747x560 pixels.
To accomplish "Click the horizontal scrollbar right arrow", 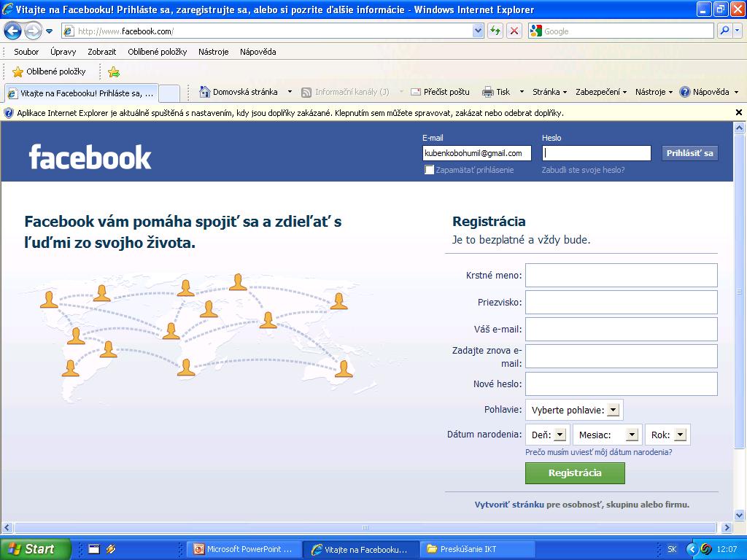I will [x=727, y=527].
